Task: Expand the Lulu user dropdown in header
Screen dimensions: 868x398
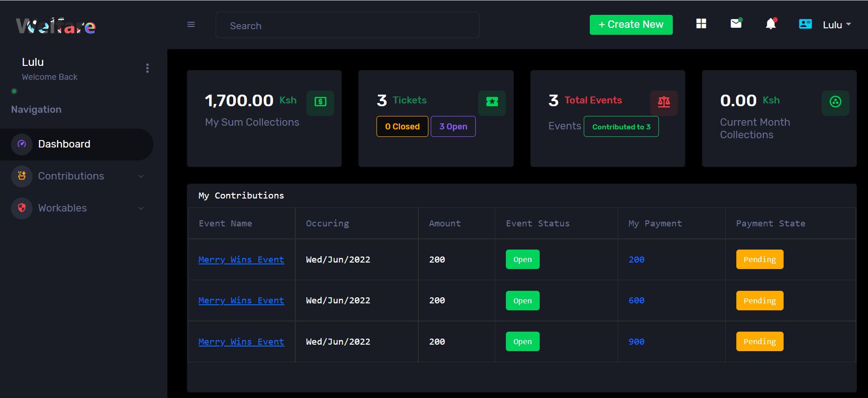Action: point(837,25)
